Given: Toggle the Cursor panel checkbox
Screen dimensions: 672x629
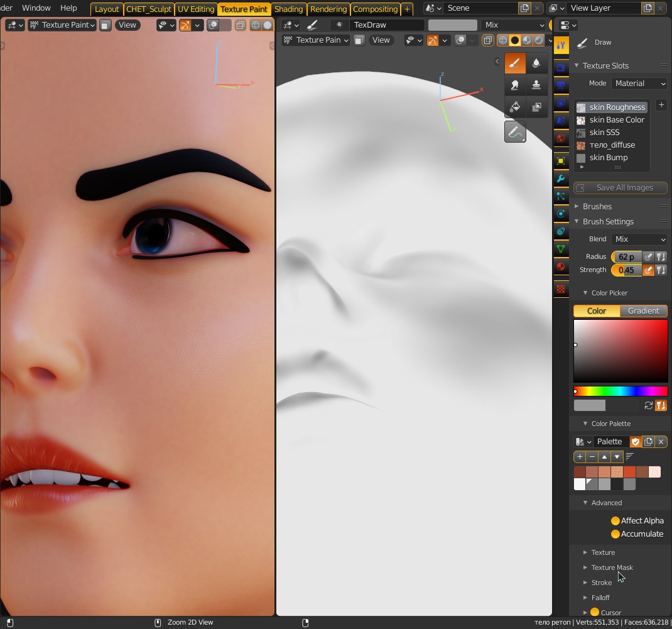Looking at the screenshot, I should (595, 612).
